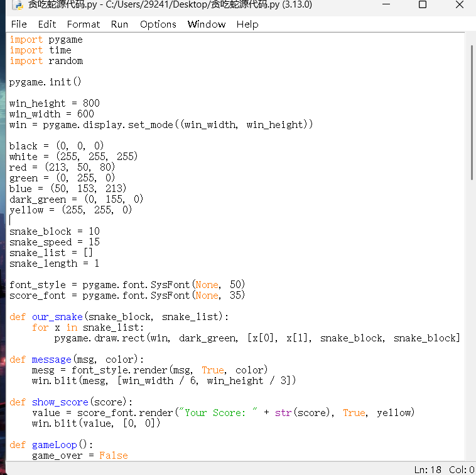476x475 pixels.
Task: Click the 'score_font = pygame.font.SysFont' line
Action: pos(127,295)
